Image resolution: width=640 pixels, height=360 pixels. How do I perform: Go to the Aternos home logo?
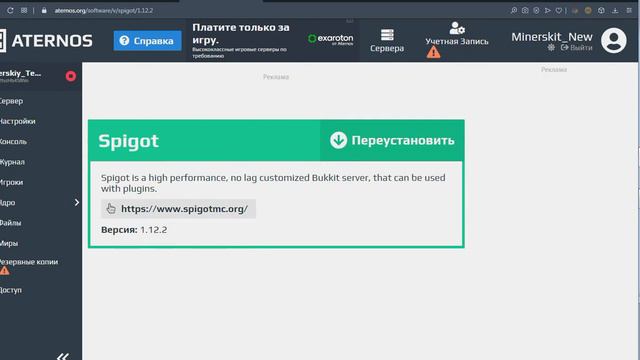(x=46, y=41)
